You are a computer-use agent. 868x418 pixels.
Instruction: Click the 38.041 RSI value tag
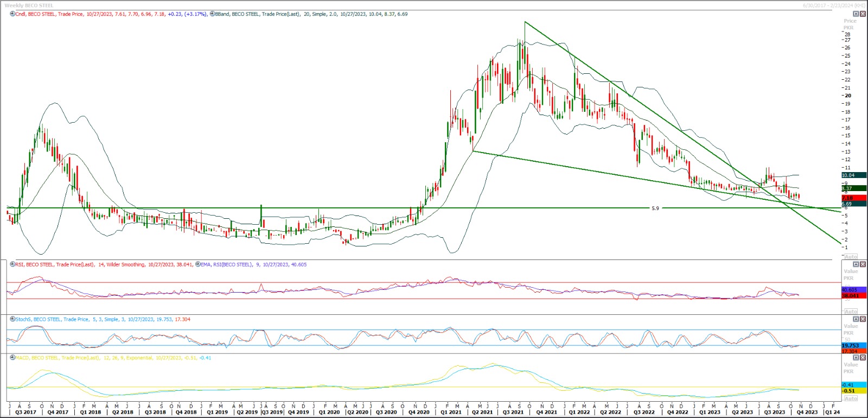click(854, 296)
